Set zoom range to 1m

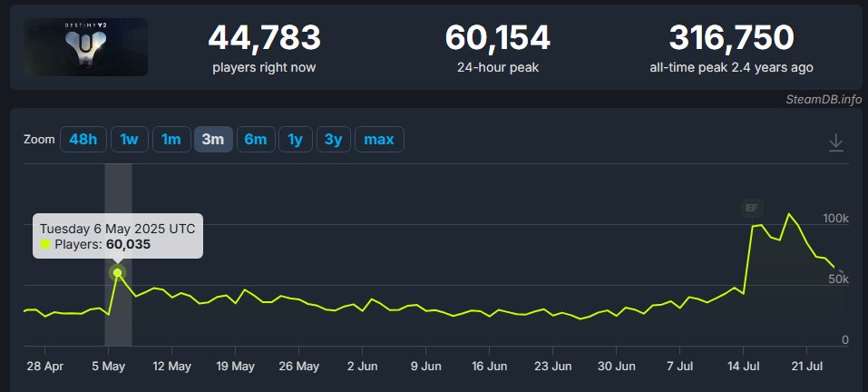point(171,139)
